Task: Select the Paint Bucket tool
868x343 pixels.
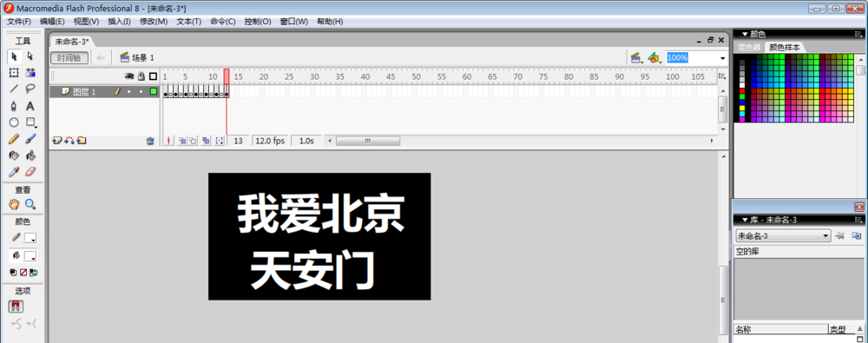Action: coord(30,155)
